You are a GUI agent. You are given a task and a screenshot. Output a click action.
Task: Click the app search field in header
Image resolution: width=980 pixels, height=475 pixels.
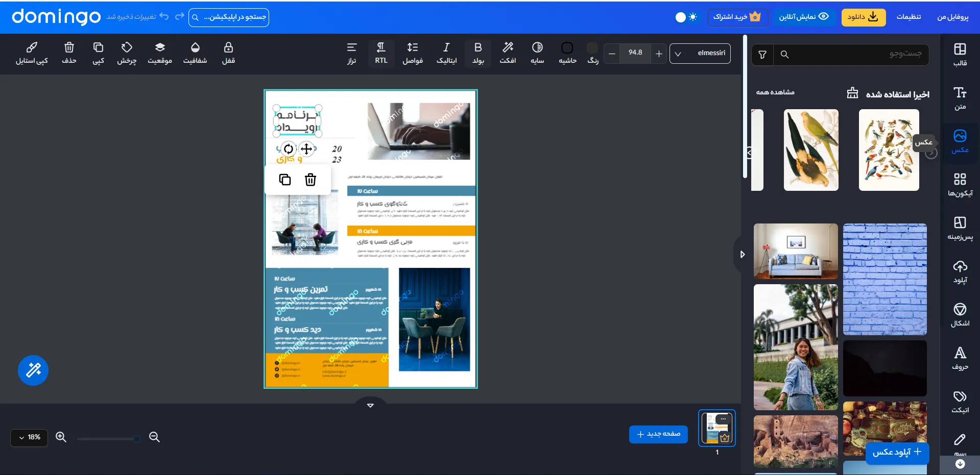coord(229,17)
